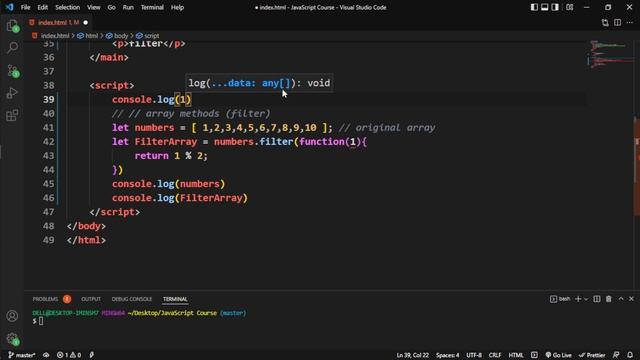This screenshot has width=640, height=360.
Task: Click the VS Code logo icon
Action: point(9,7)
